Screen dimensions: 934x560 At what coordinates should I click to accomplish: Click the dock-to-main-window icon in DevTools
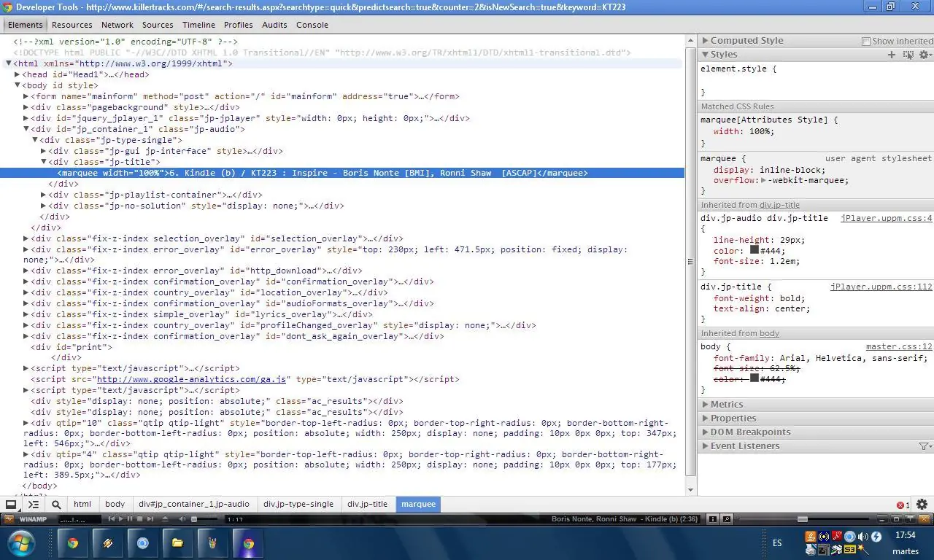point(11,504)
